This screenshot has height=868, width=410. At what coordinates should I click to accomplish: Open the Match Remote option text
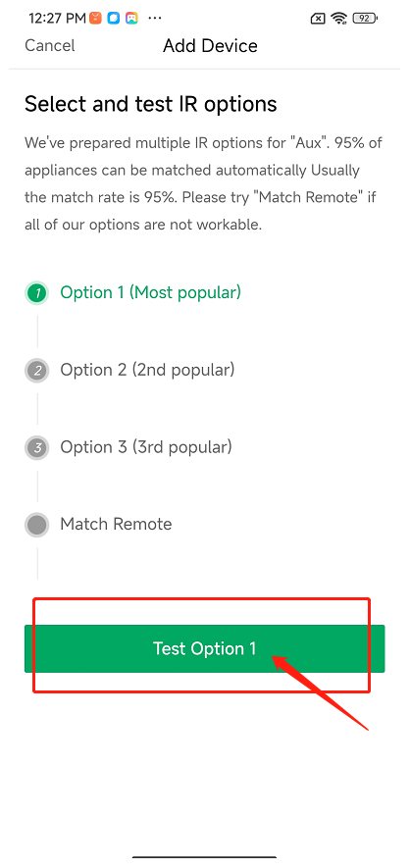click(x=116, y=524)
